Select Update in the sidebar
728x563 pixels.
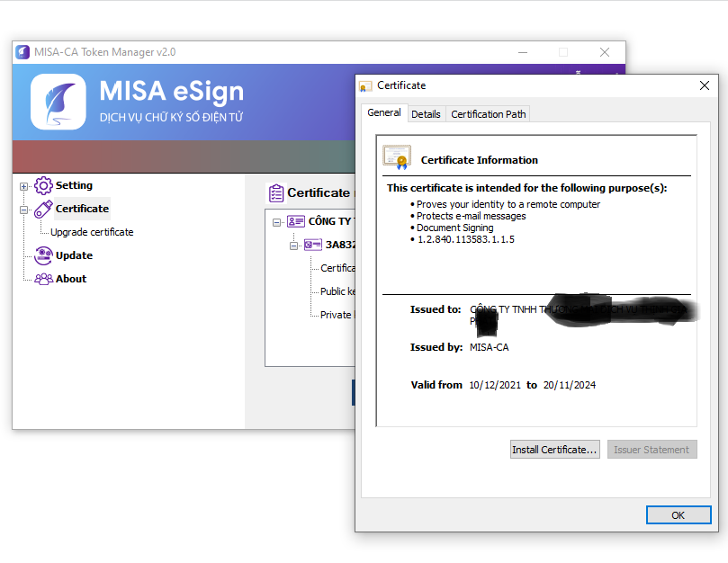click(74, 255)
